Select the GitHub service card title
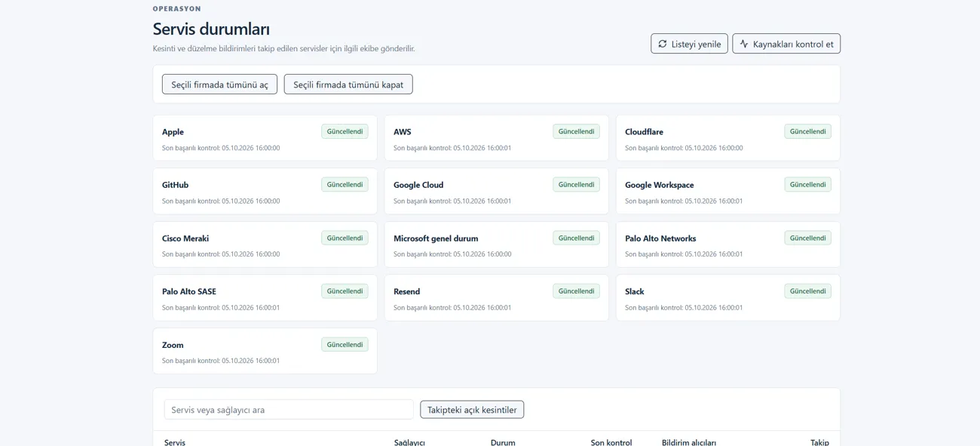The image size is (980, 446). coord(175,185)
